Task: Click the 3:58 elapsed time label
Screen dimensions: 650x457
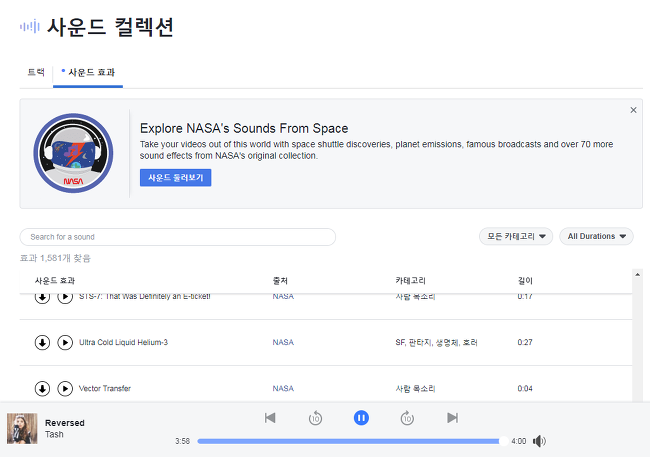Action: pos(182,441)
